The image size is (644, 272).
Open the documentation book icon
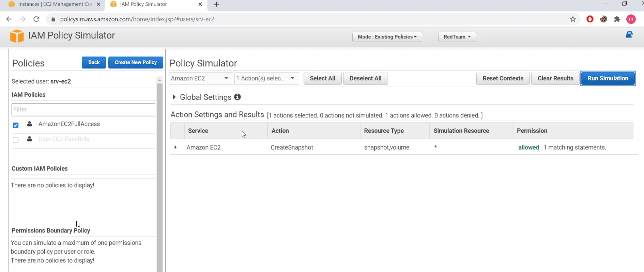coord(629,35)
